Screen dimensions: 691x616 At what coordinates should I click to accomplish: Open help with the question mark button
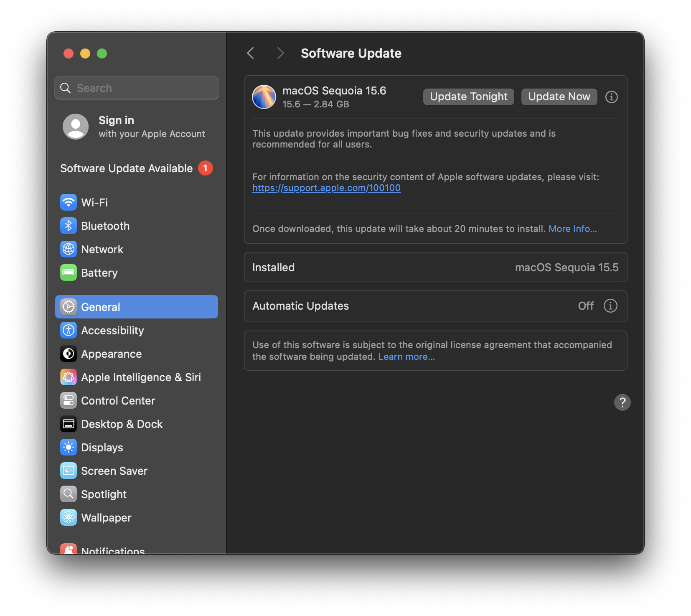pyautogui.click(x=622, y=402)
